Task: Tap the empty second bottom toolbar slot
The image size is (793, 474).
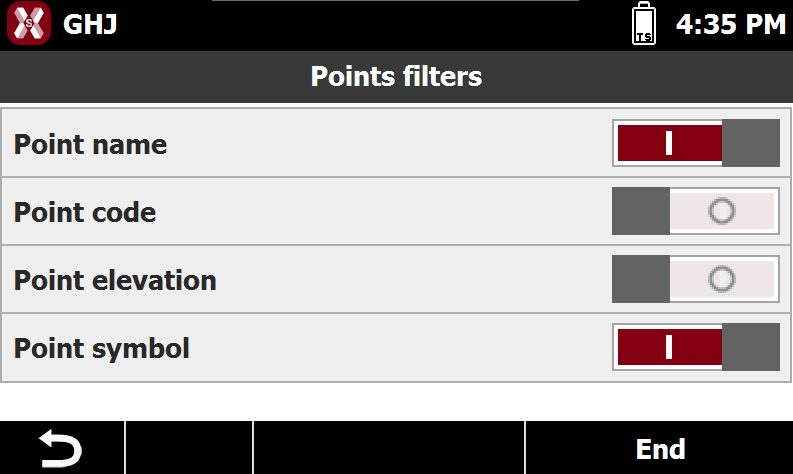Action: (189, 448)
